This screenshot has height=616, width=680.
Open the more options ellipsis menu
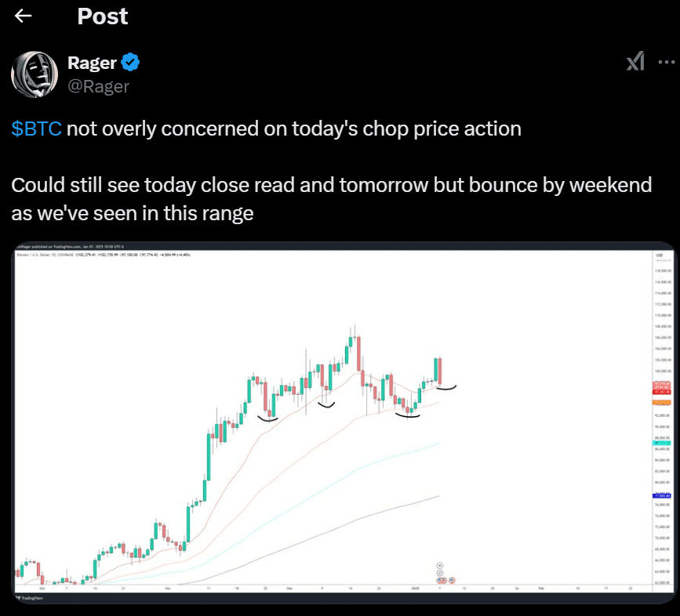click(667, 60)
